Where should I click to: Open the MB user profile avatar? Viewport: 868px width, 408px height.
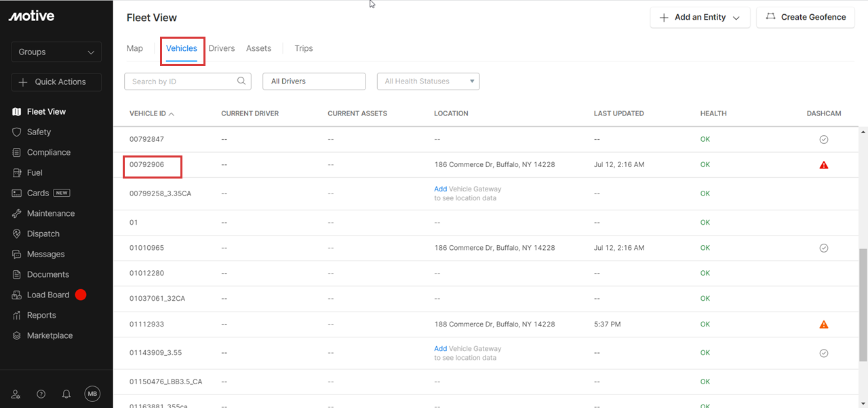(92, 394)
